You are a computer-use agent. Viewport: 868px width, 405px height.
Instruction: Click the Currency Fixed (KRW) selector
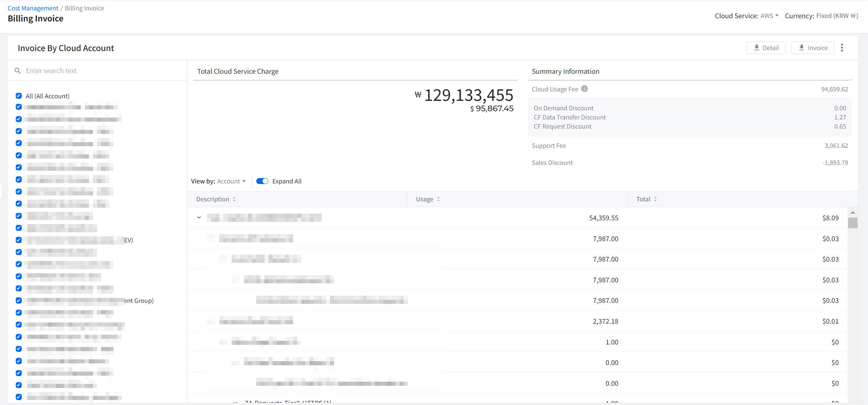[836, 16]
